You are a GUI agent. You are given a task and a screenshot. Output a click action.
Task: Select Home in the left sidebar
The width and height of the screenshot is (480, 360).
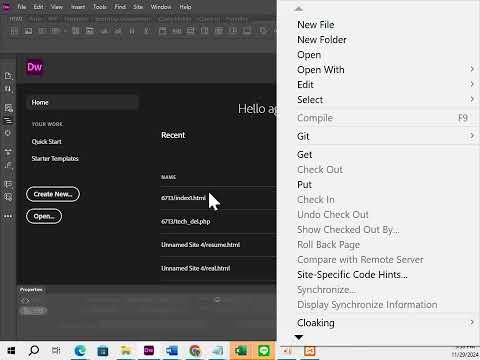[x=82, y=102]
